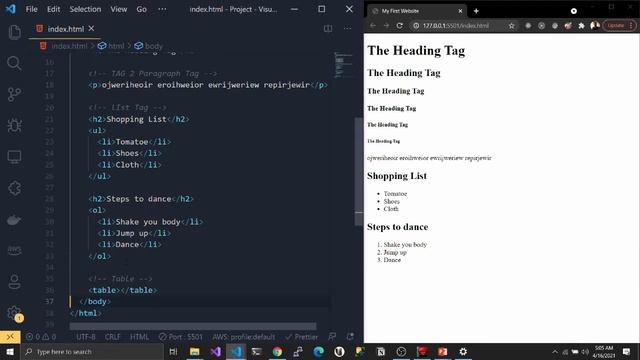Open the Windows notification center
The width and height of the screenshot is (640, 360).
click(x=627, y=351)
